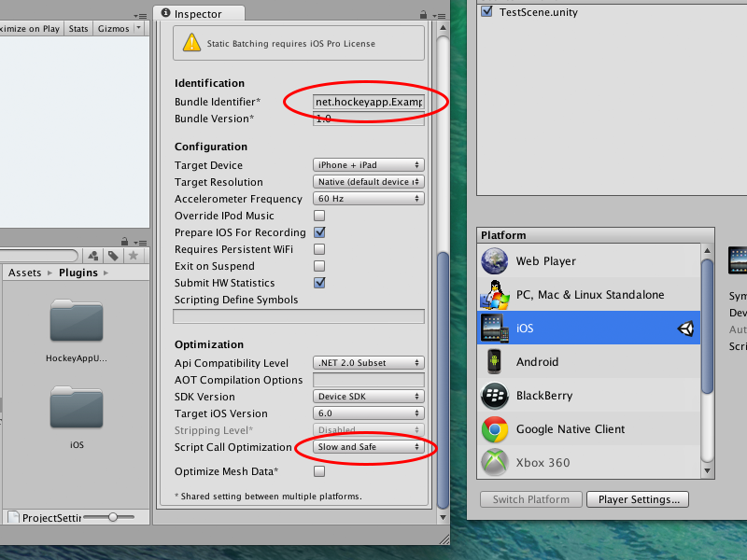Open the Game view panel options menu
This screenshot has width=747, height=560.
(140, 16)
